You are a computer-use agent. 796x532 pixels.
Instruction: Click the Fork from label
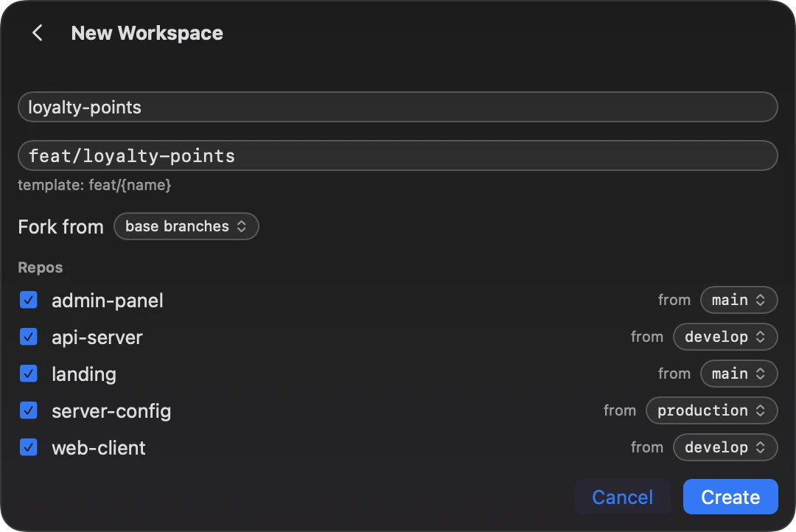coord(61,226)
